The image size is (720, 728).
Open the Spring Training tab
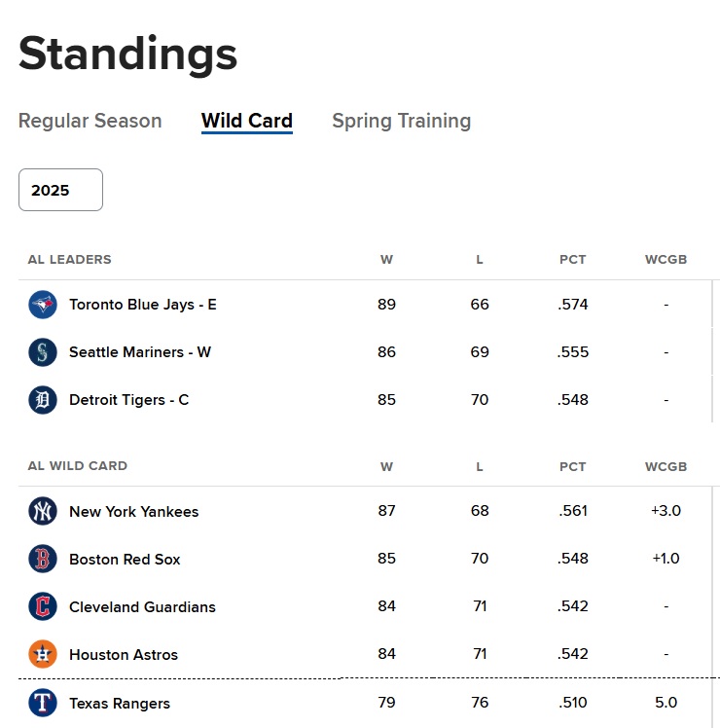[401, 121]
